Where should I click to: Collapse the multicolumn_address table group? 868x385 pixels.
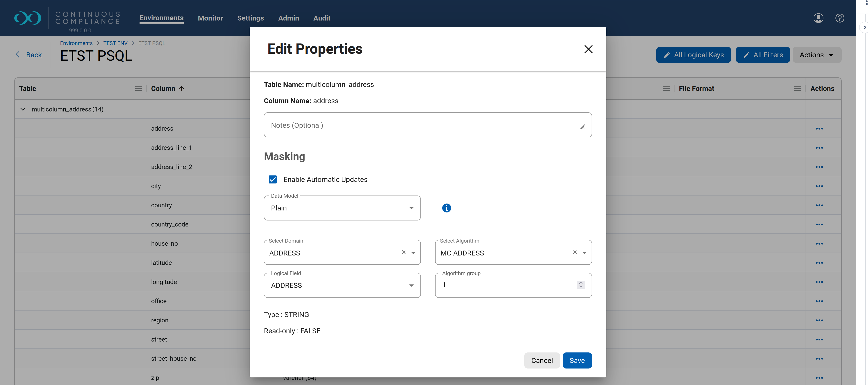point(23,109)
